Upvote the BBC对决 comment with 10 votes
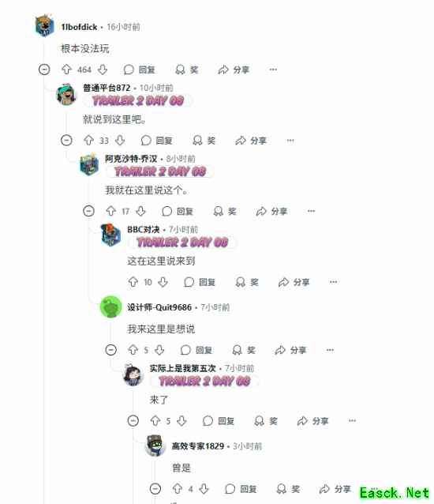434x504 pixels. [133, 282]
